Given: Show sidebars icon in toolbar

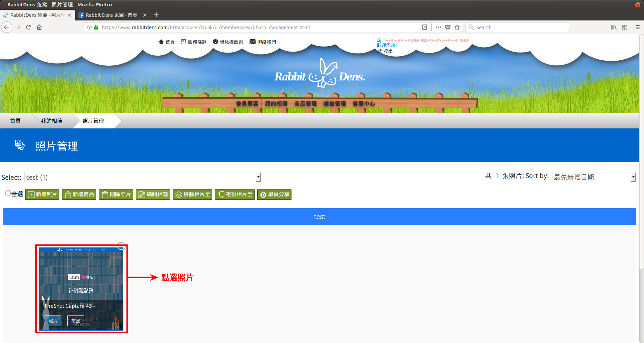Looking at the screenshot, I should pyautogui.click(x=625, y=27).
